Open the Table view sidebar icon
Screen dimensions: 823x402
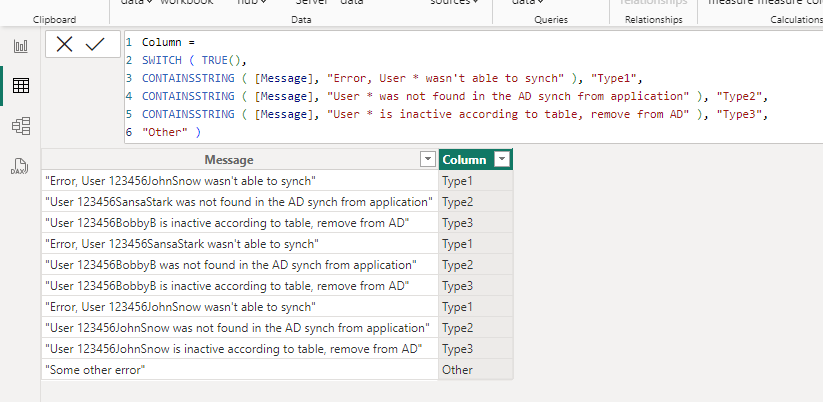coord(20,86)
